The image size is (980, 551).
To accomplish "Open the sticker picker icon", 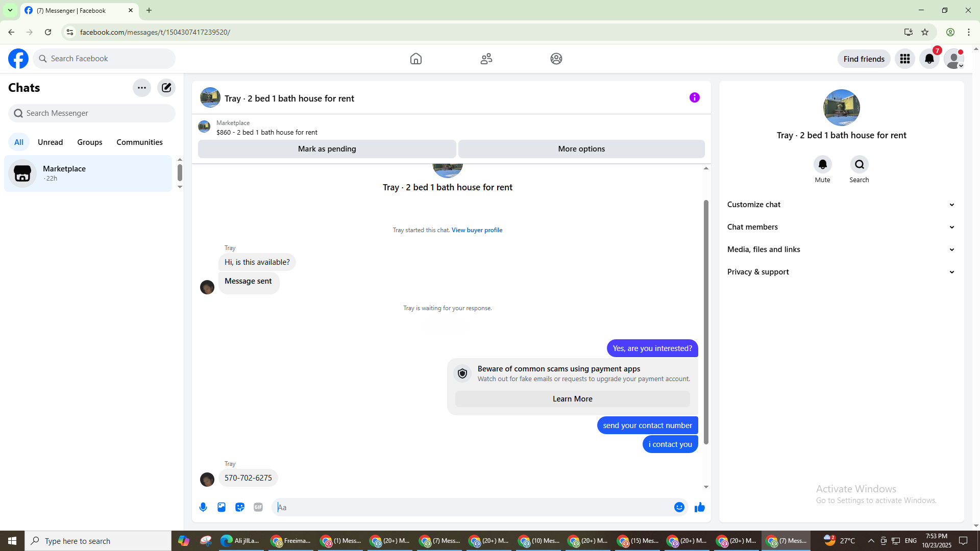I will click(x=240, y=507).
